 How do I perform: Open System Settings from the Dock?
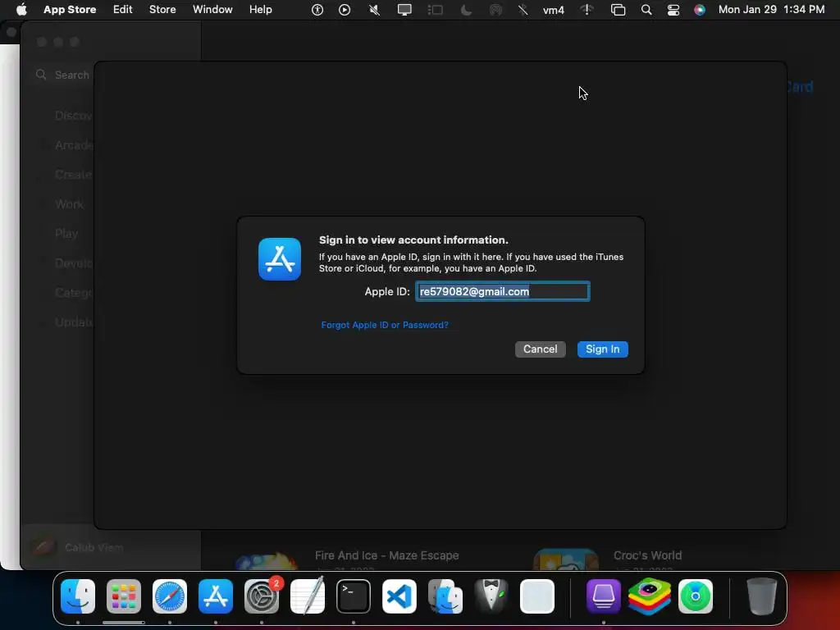pos(262,596)
